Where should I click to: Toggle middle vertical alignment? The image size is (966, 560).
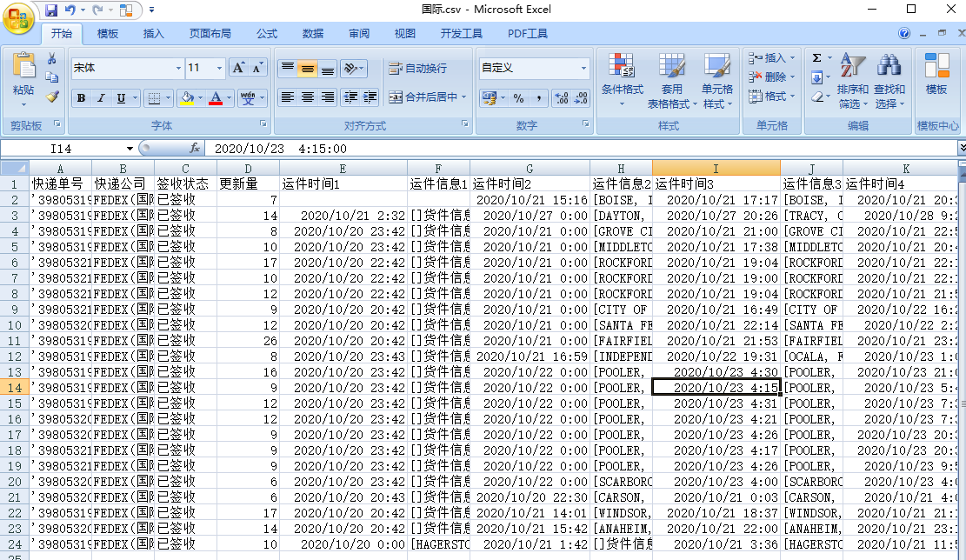point(308,68)
